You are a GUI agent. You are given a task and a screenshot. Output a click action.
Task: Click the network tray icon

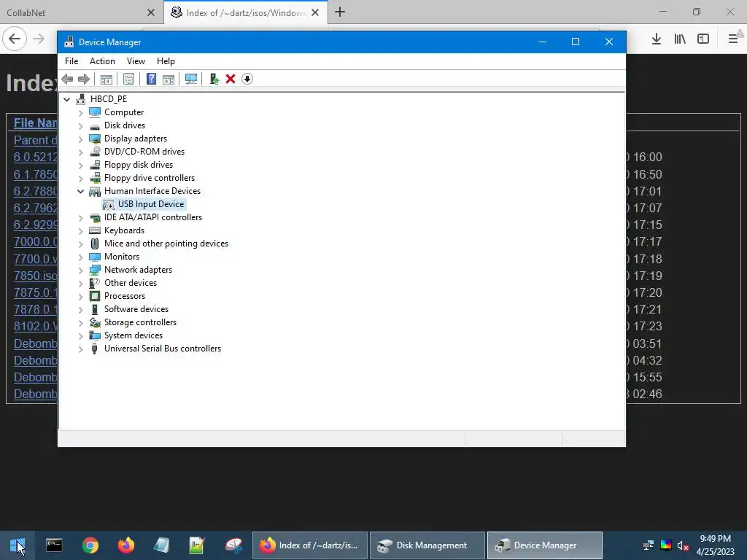649,545
